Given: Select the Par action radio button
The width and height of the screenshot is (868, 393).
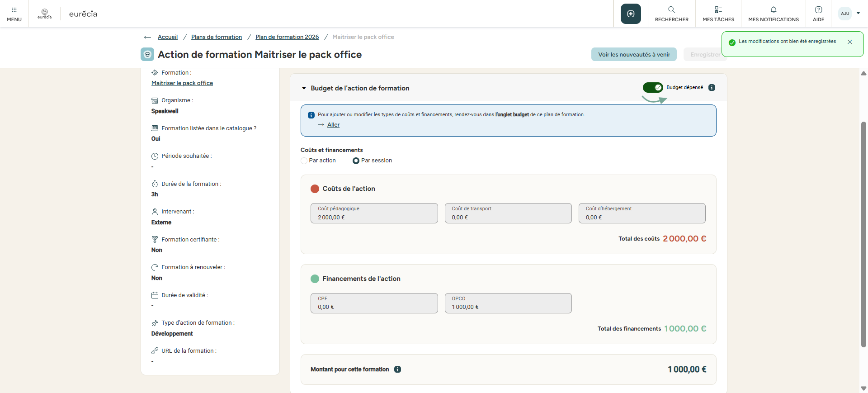Looking at the screenshot, I should pyautogui.click(x=304, y=161).
